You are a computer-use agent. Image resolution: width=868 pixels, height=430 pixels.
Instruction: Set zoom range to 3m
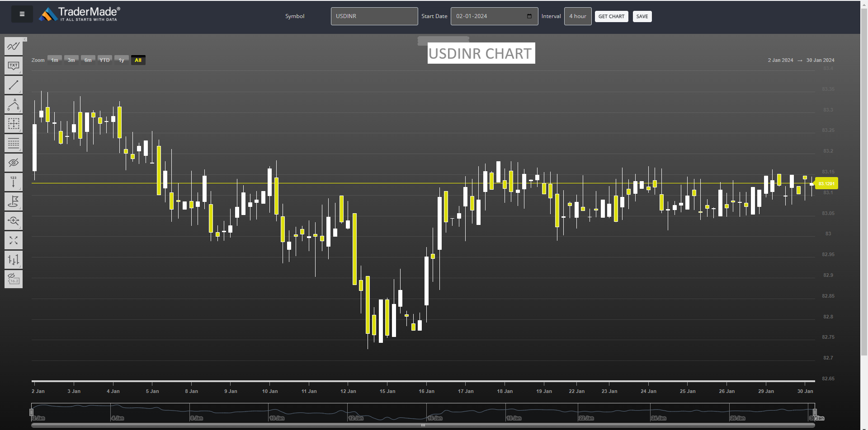[x=71, y=60]
